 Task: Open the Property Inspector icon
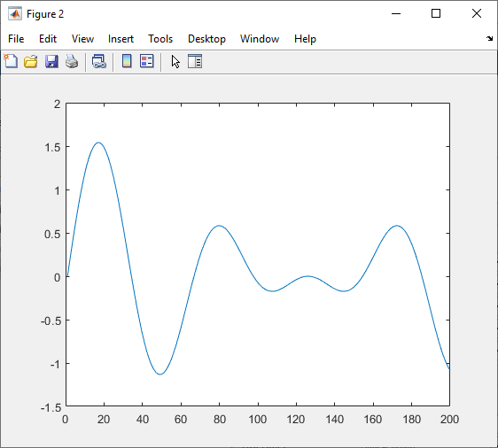[x=195, y=61]
